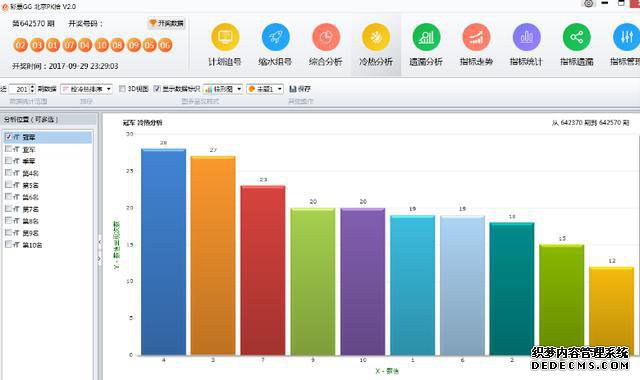Click the blue bar for number 4
Screen dimensions: 640x380
pos(163,252)
